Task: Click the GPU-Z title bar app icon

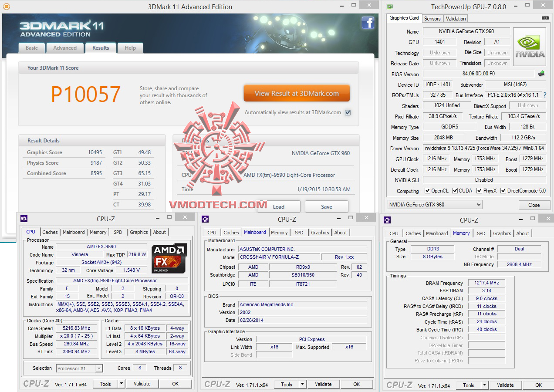Action: coord(390,7)
